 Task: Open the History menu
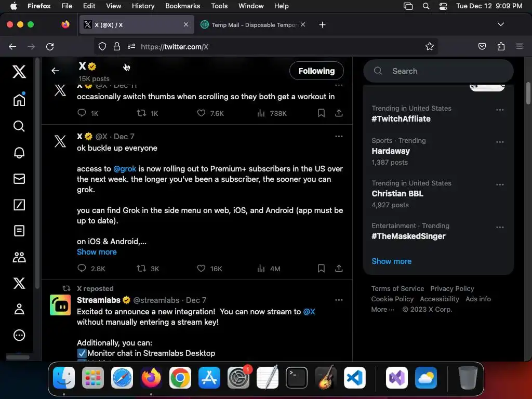(x=143, y=6)
